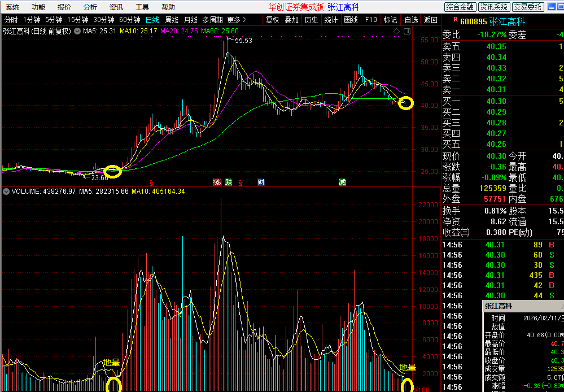Click the 55.53 high price label
Viewport: 564px width, 392px height.
[243, 41]
